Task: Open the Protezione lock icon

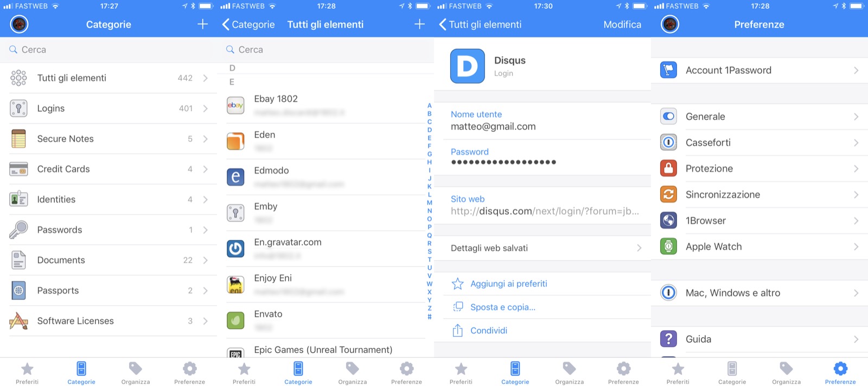Action: pos(668,168)
